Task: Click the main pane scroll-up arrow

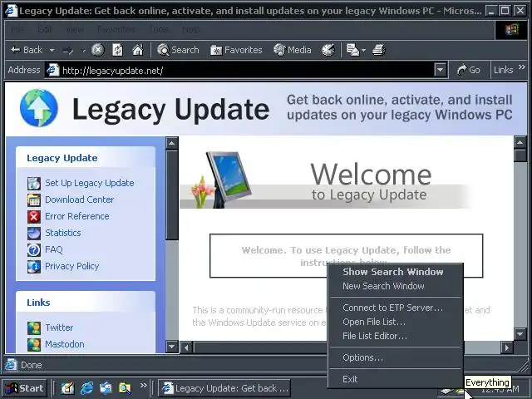Action: 520,143
